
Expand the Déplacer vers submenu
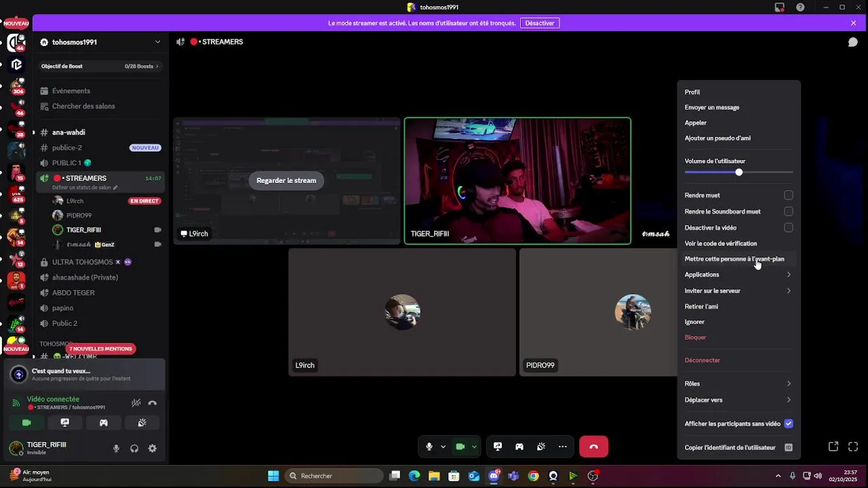tap(738, 400)
